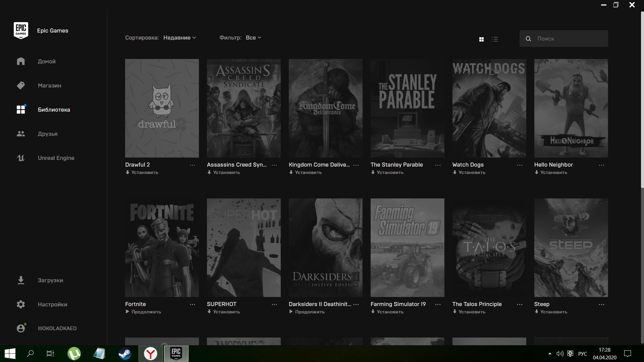Open Assassins Creed Syndicate three-dots menu
The width and height of the screenshot is (644, 362).
click(x=274, y=165)
